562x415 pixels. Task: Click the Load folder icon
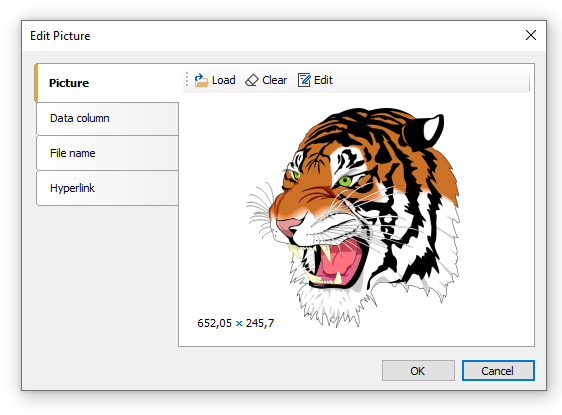201,80
